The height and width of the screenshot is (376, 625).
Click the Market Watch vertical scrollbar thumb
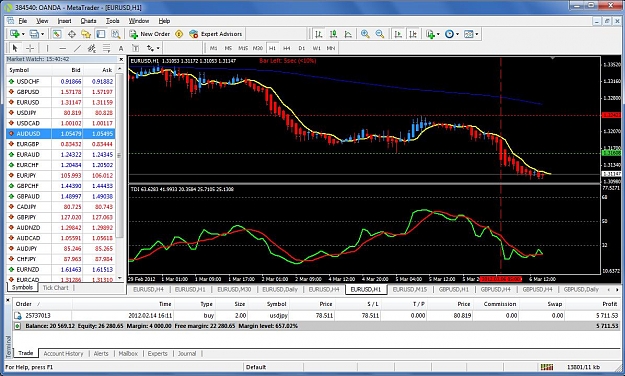tap(119, 155)
